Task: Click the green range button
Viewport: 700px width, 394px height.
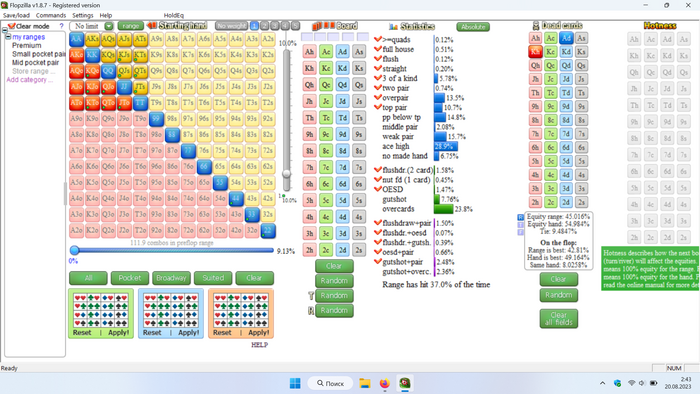Action: (x=130, y=26)
